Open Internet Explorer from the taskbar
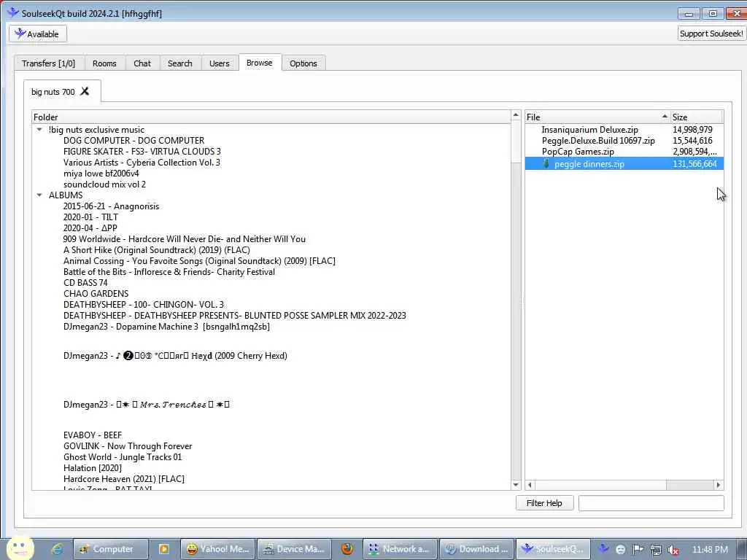Screen dimensions: 747x560 pyautogui.click(x=58, y=549)
